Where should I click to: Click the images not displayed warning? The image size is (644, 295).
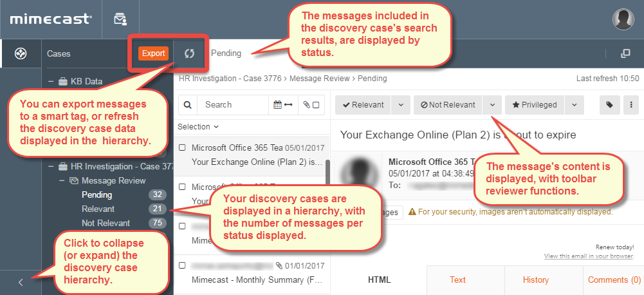tap(511, 212)
